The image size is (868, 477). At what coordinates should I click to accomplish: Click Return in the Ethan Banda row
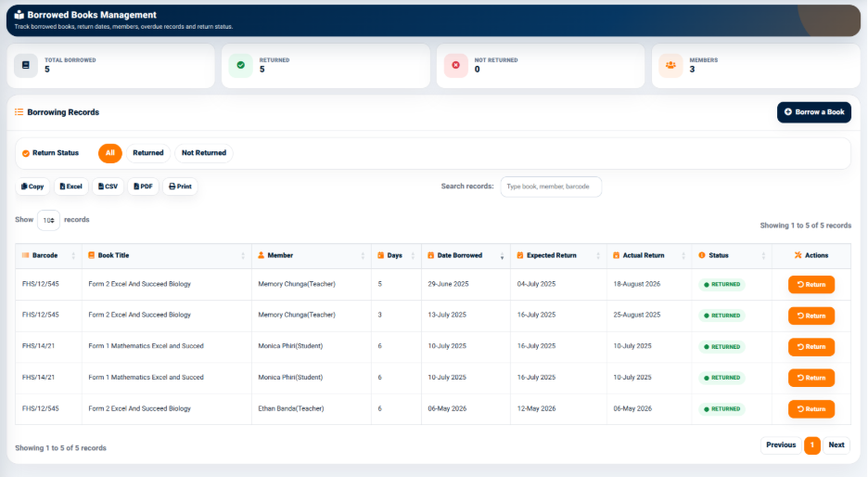point(811,409)
